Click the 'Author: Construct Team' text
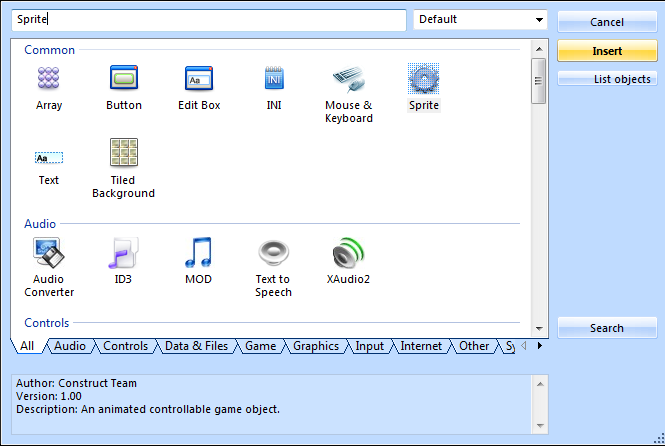665x446 pixels. [x=76, y=383]
